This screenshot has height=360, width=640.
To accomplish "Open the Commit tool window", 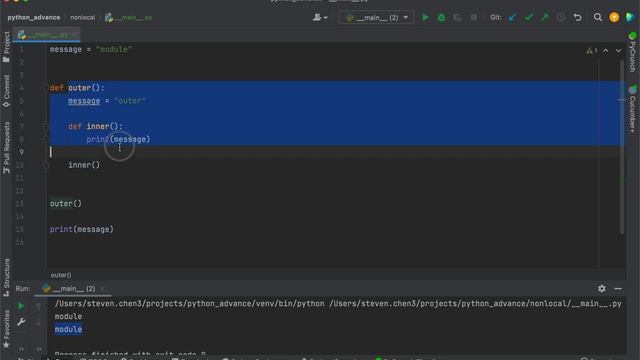I will [x=6, y=91].
